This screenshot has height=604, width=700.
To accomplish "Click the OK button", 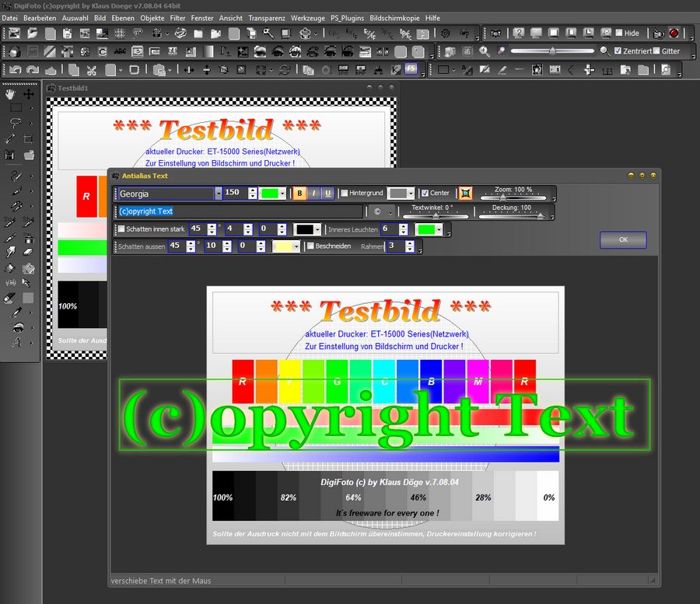I will click(623, 240).
